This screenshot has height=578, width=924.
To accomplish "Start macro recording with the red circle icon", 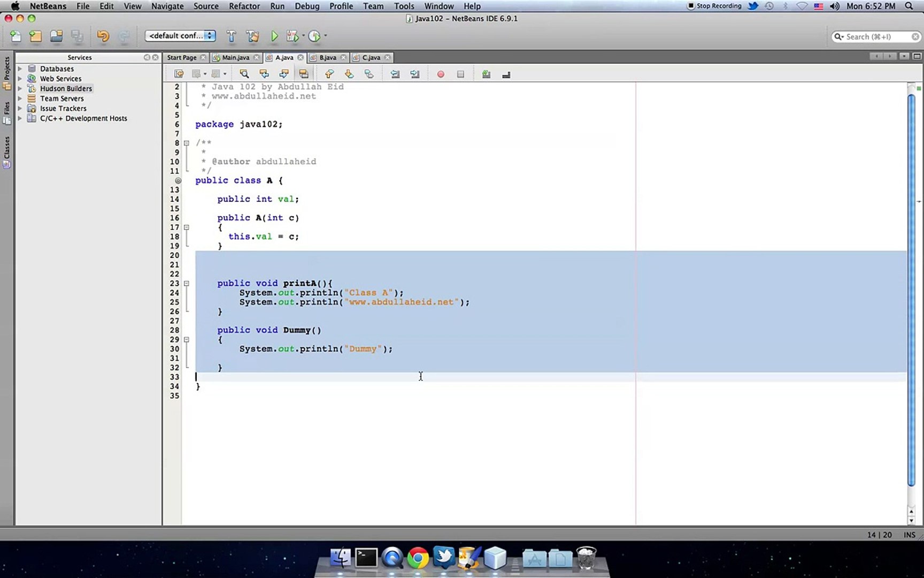I will coord(440,74).
